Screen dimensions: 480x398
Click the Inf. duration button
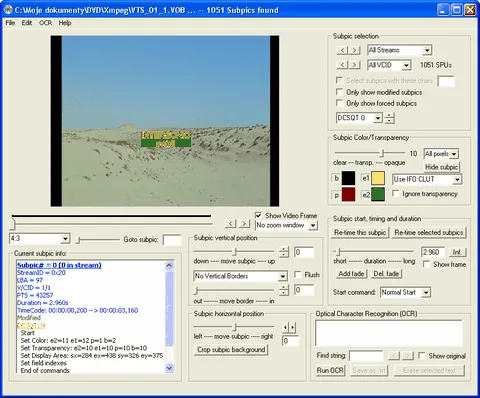[457, 252]
